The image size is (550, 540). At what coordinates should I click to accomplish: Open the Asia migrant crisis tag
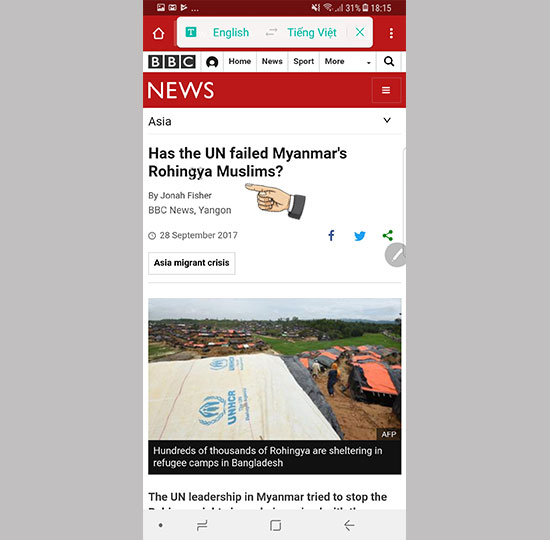pyautogui.click(x=192, y=263)
